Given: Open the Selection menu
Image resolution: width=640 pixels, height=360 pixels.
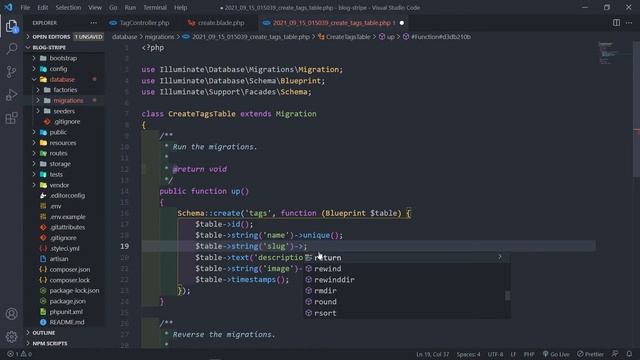Looking at the screenshot, I should coord(68,7).
